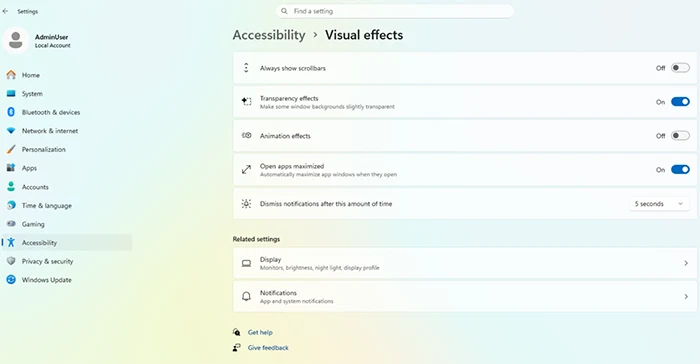Click 'Dismiss notifications after this amount of time' label
Screen dimensions: 700x364
pyautogui.click(x=326, y=204)
